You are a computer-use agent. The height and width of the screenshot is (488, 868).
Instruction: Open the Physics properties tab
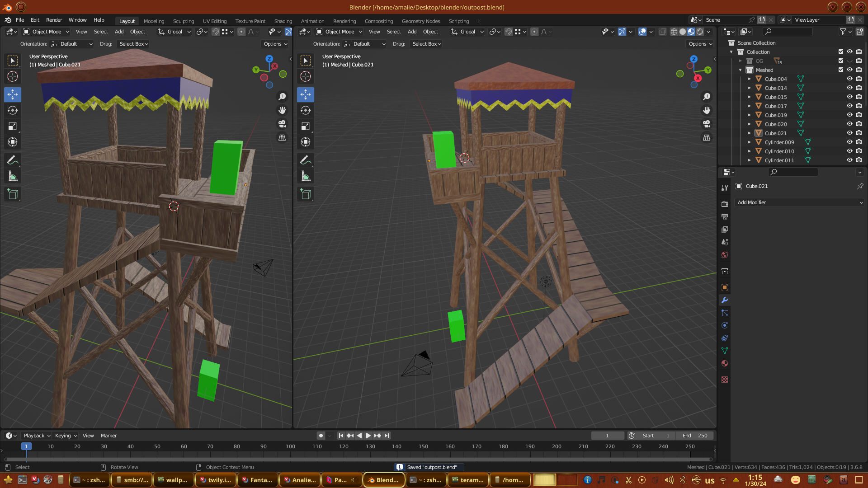pyautogui.click(x=725, y=325)
